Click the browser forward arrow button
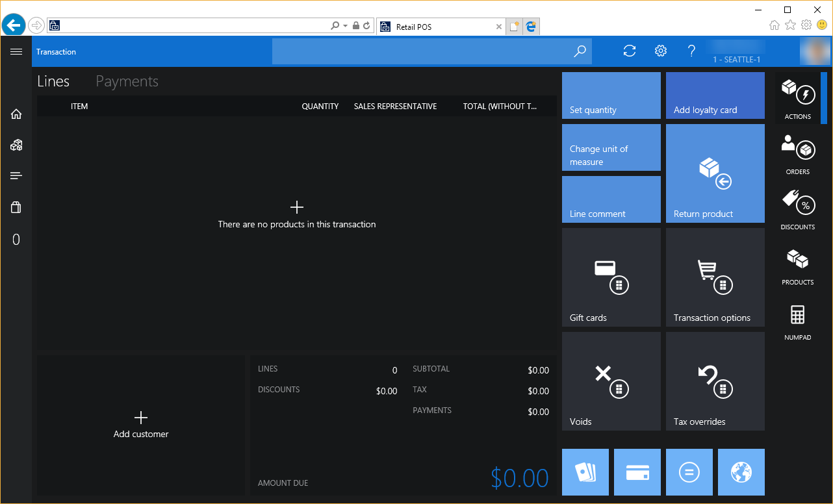The height and width of the screenshot is (504, 833). [x=36, y=25]
